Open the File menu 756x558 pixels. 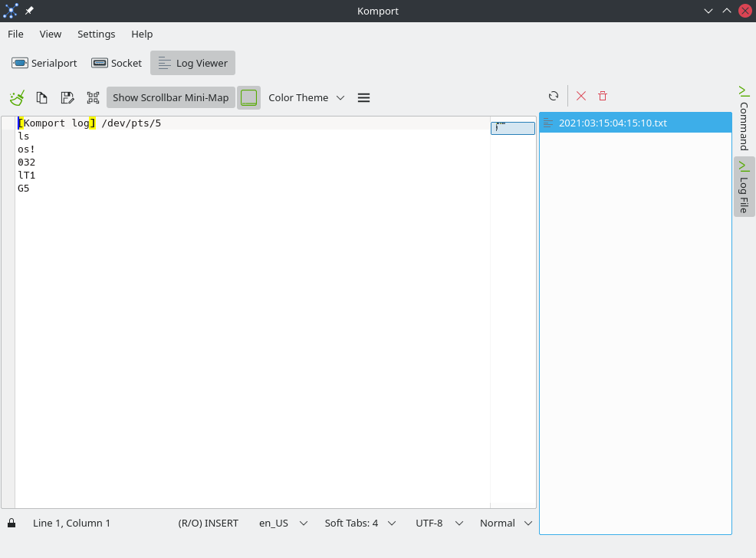(15, 34)
